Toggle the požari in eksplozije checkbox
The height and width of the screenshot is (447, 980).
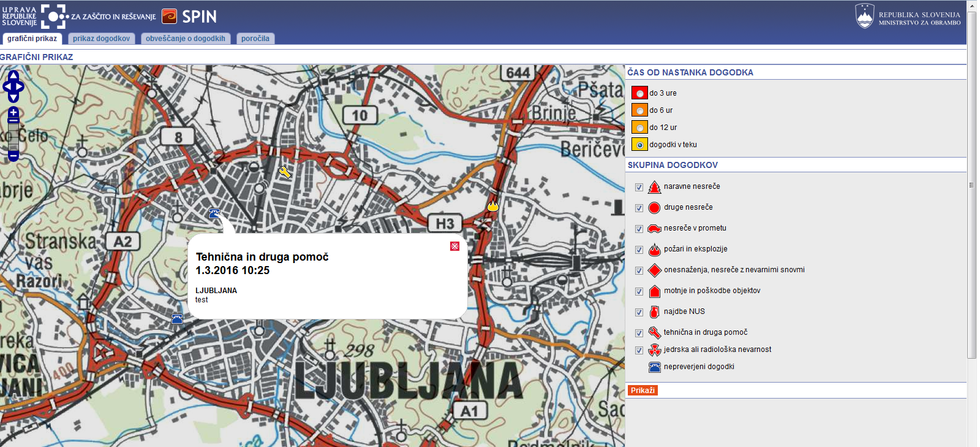[x=639, y=250]
